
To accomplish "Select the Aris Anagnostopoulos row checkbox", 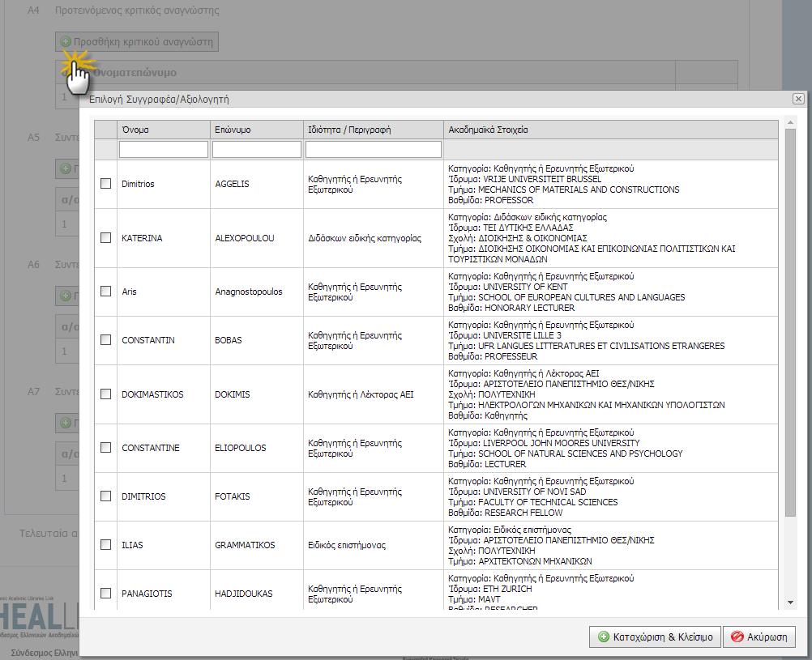I will tap(105, 291).
